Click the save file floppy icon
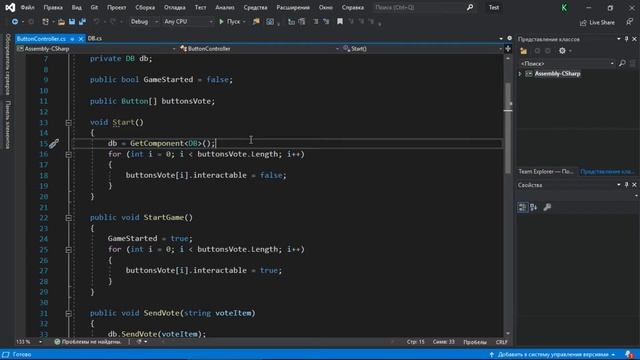640x360 pixels. [72, 22]
